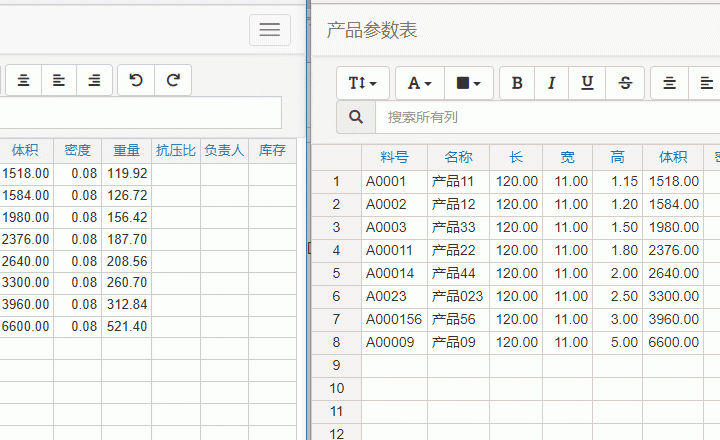Toggle strikethrough formatting

[625, 83]
